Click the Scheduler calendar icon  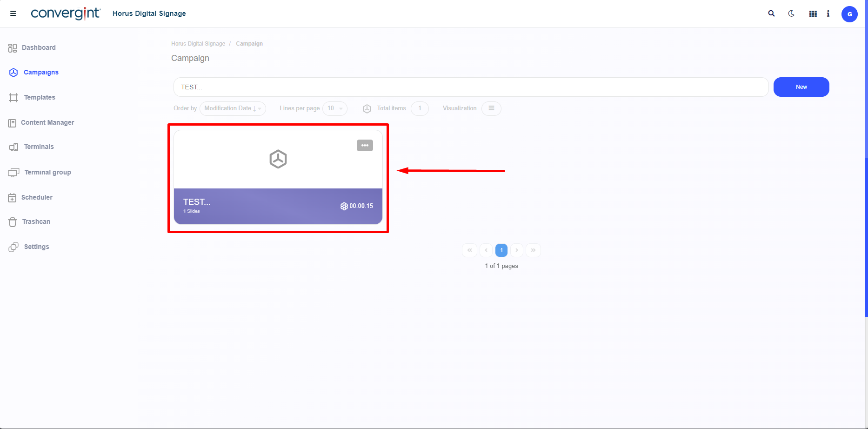coord(13,198)
